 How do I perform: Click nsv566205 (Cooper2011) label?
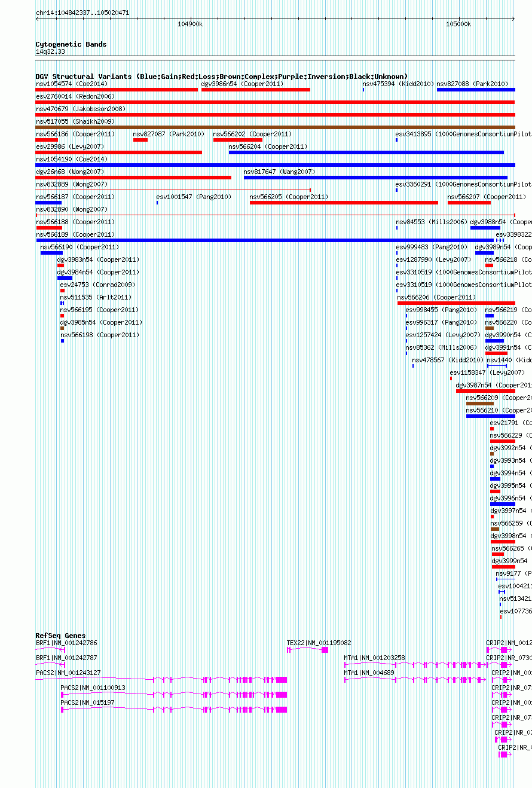(x=289, y=197)
